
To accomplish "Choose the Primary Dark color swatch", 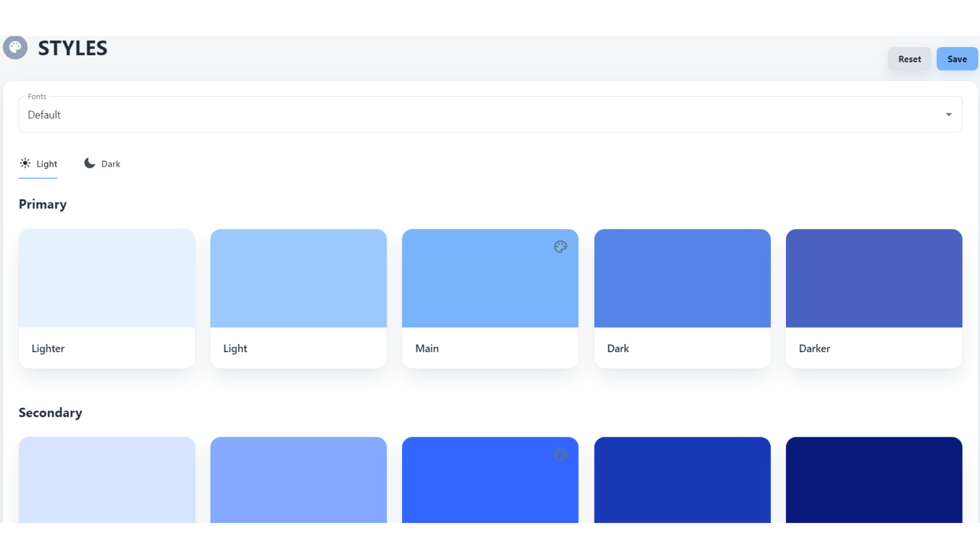I will pos(682,279).
